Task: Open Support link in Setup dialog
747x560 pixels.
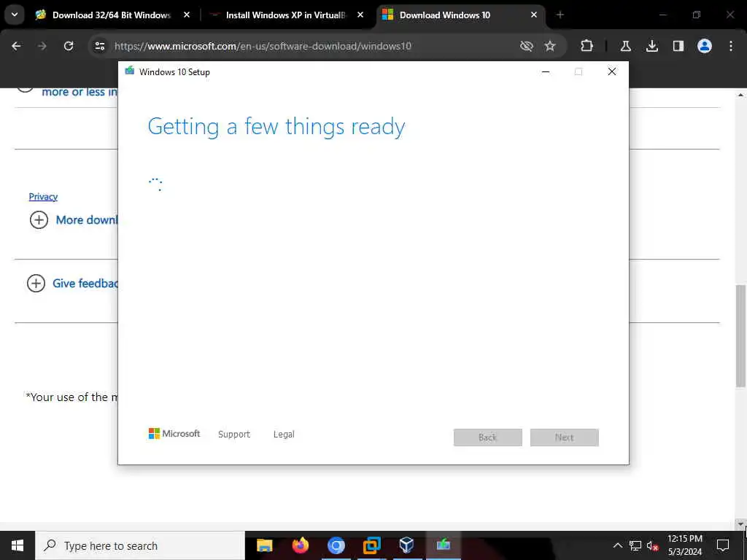Action: pos(234,435)
